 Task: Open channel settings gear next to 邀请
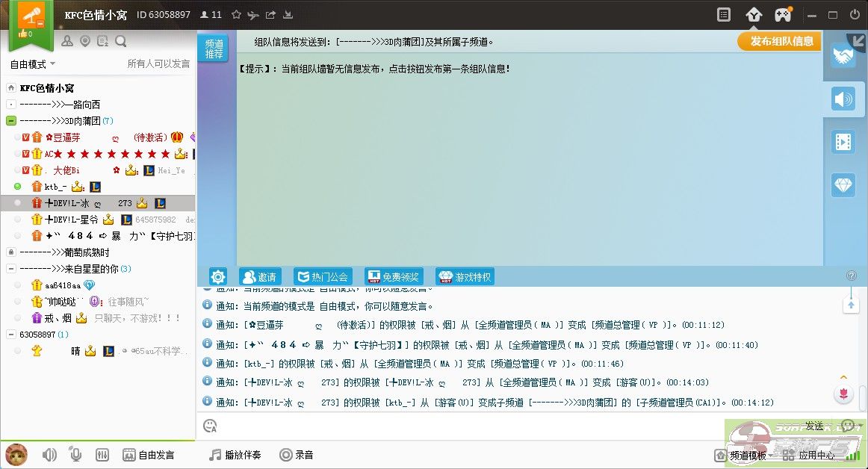[x=218, y=276]
